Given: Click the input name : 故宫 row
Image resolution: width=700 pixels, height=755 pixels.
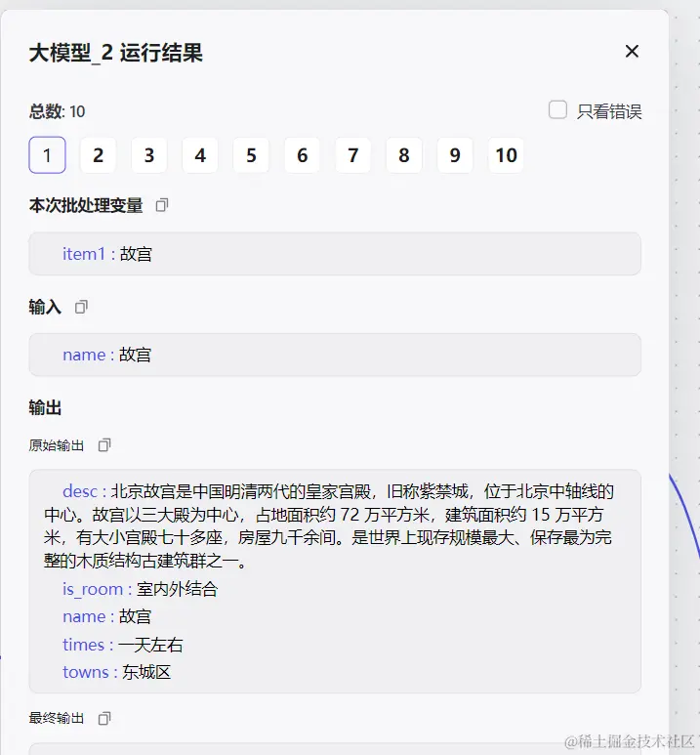Looking at the screenshot, I should [335, 355].
